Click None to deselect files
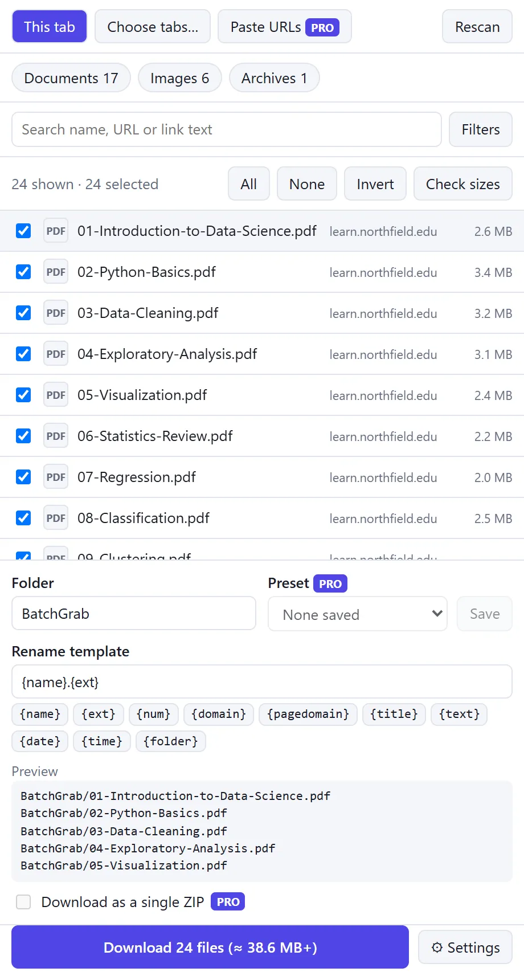This screenshot has height=980, width=524. click(307, 183)
